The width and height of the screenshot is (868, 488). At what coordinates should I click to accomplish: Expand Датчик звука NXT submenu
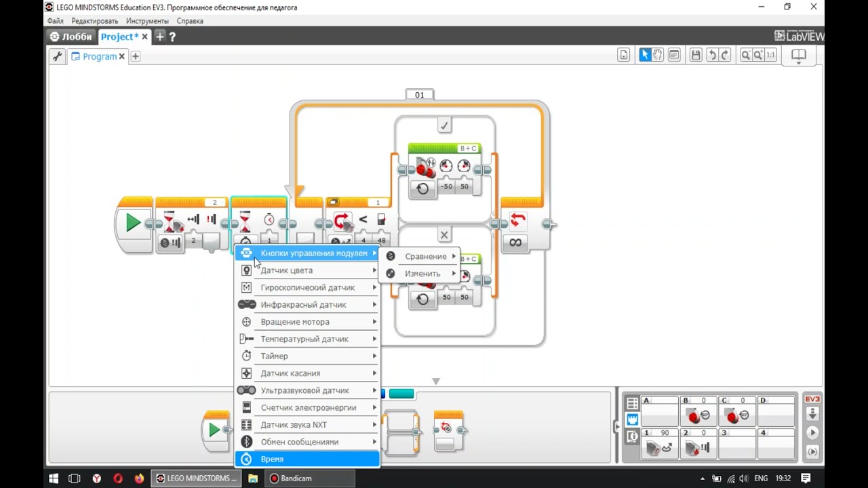(x=307, y=425)
